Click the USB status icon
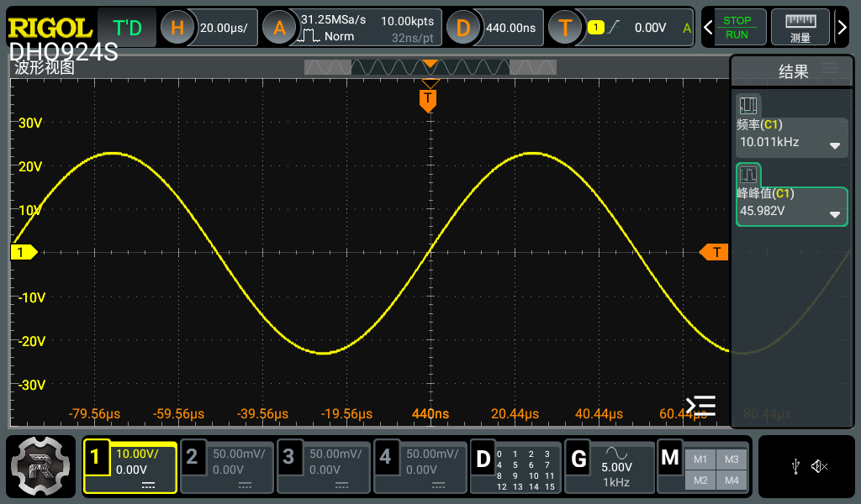Screen dimensions: 861x504 [x=795, y=467]
